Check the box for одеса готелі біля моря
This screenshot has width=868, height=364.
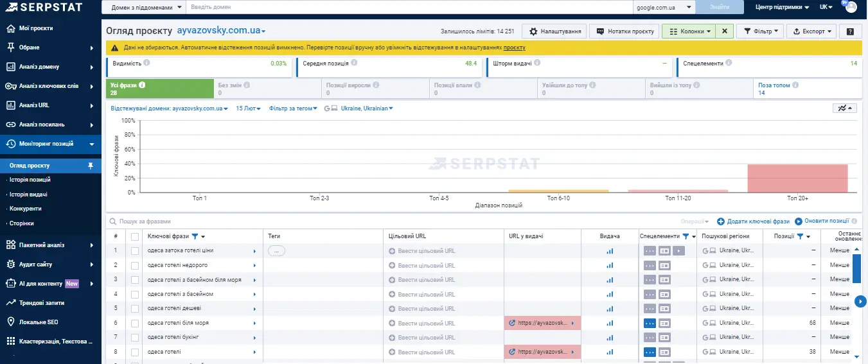(135, 323)
